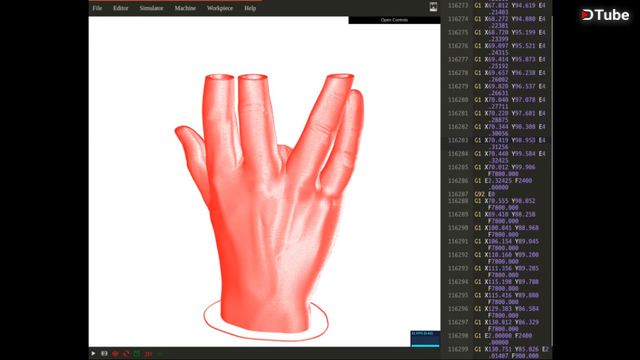Select G-code line 116279
Viewport: 640px width, 360px height.
click(x=497, y=89)
